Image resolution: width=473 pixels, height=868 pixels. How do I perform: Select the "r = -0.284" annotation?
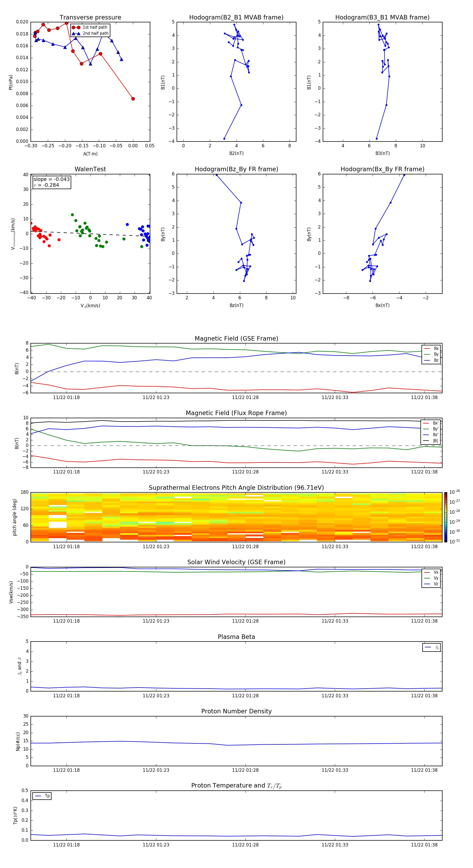click(x=47, y=185)
